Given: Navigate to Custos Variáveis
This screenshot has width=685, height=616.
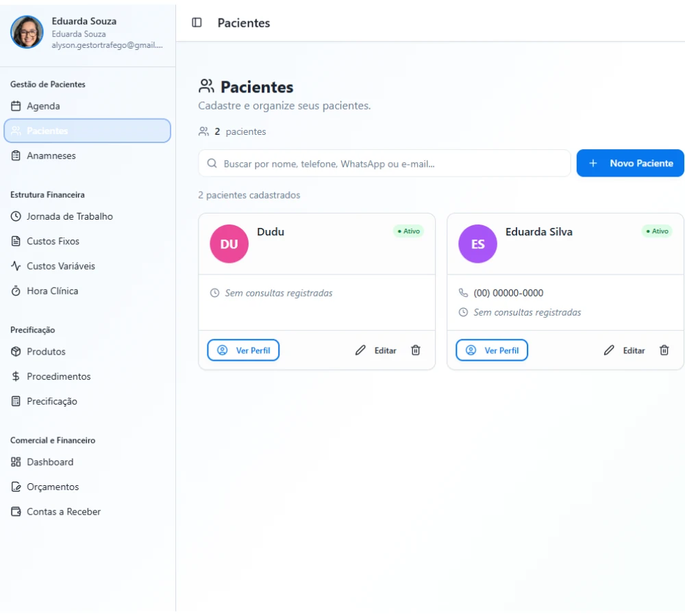Looking at the screenshot, I should click(88, 266).
